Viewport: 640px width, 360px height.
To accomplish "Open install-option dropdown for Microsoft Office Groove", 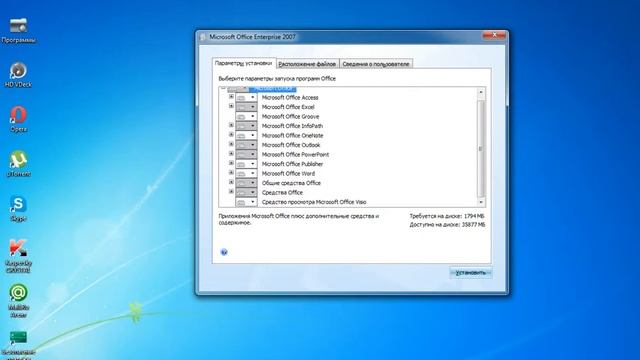I will point(246,116).
